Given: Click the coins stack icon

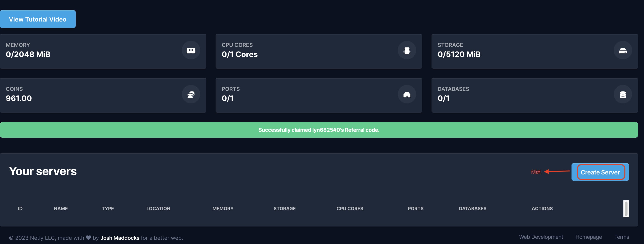Looking at the screenshot, I should (x=191, y=95).
